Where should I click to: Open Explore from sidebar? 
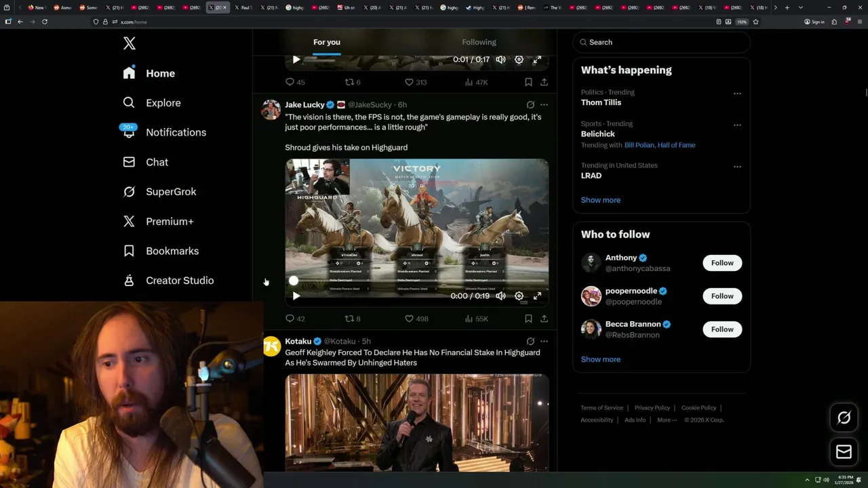[x=152, y=103]
